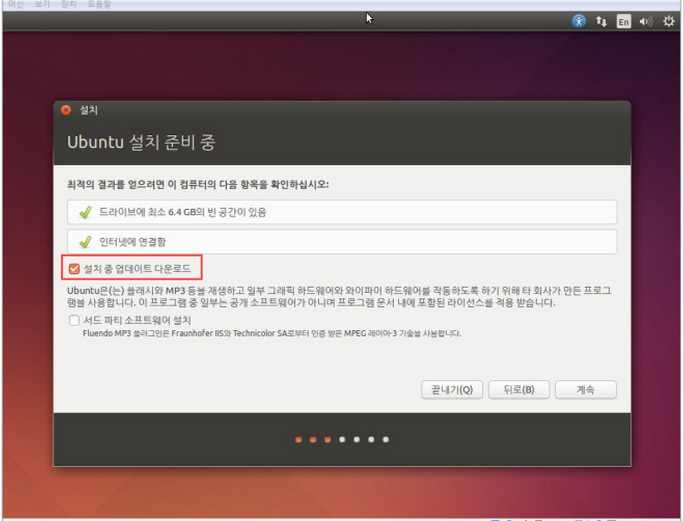Click the Fluendo MP3 plugin description text
This screenshot has height=521, width=683.
272,333
